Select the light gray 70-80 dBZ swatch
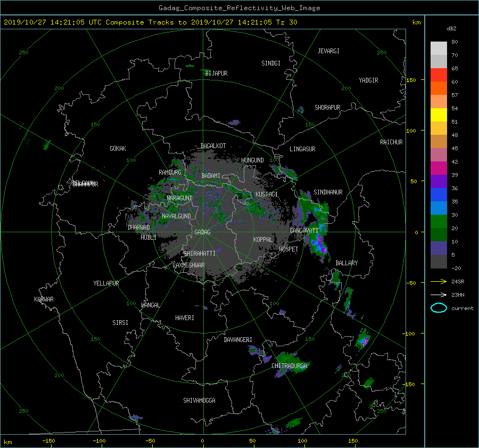The width and height of the screenshot is (479, 448). point(439,48)
